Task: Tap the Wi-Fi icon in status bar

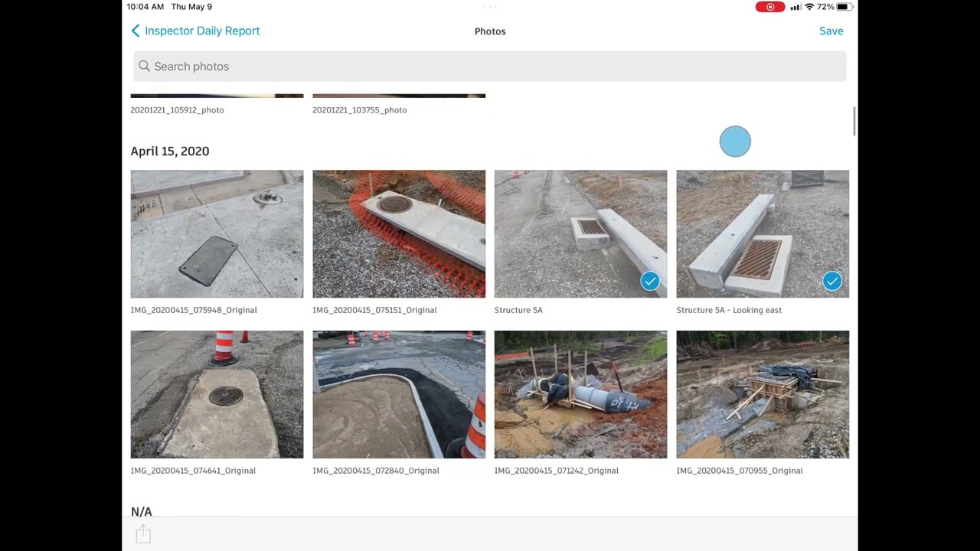Action: coord(809,7)
